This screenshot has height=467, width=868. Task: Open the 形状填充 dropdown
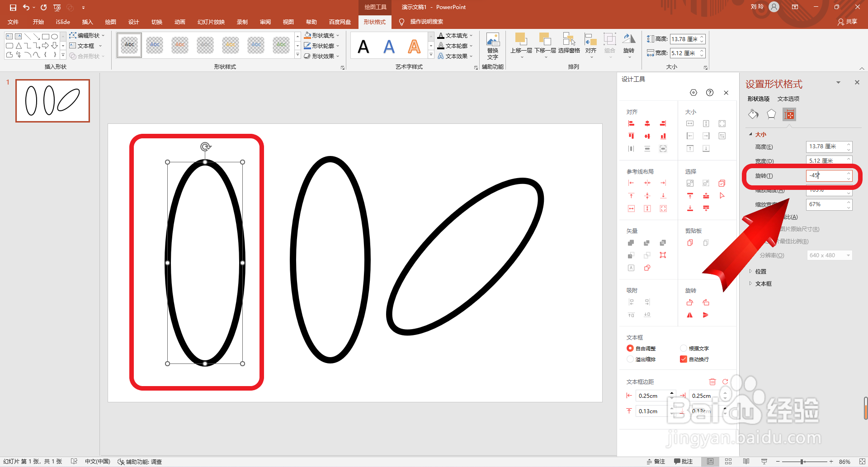point(321,35)
